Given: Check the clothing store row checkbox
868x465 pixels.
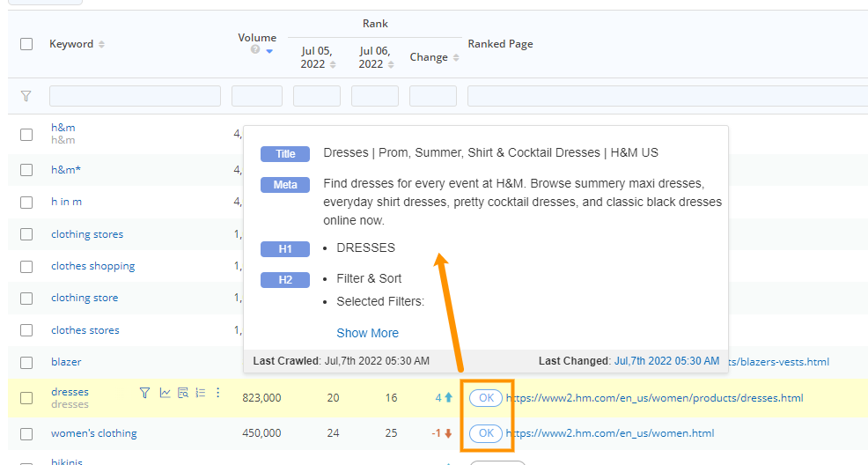Looking at the screenshot, I should tap(26, 299).
